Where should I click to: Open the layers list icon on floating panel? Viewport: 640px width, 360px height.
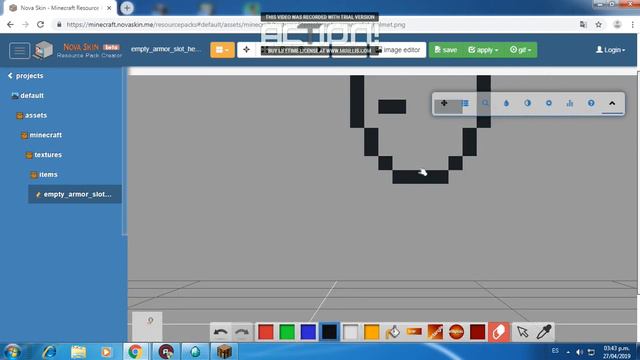(x=465, y=103)
